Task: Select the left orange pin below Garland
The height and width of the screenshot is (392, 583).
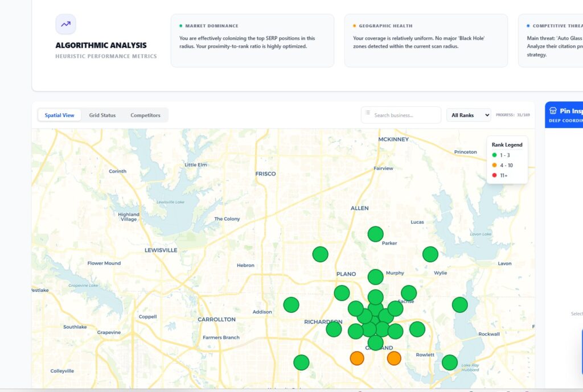Action: click(x=357, y=358)
